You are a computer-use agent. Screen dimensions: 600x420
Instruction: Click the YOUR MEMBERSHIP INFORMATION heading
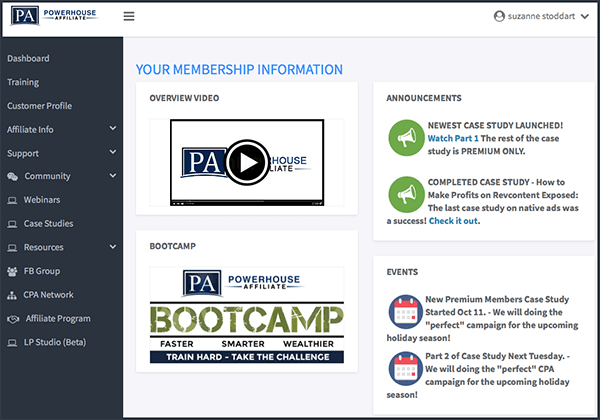click(x=239, y=70)
